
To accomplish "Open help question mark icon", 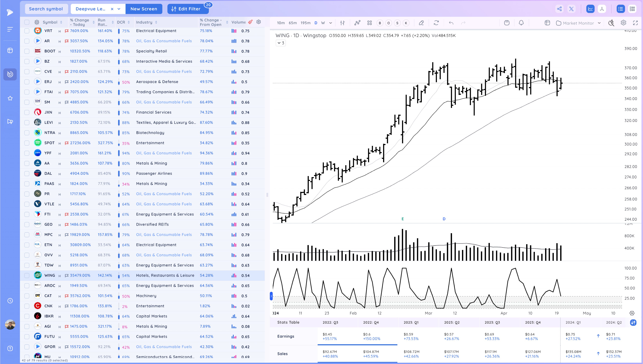I will pyautogui.click(x=10, y=348).
